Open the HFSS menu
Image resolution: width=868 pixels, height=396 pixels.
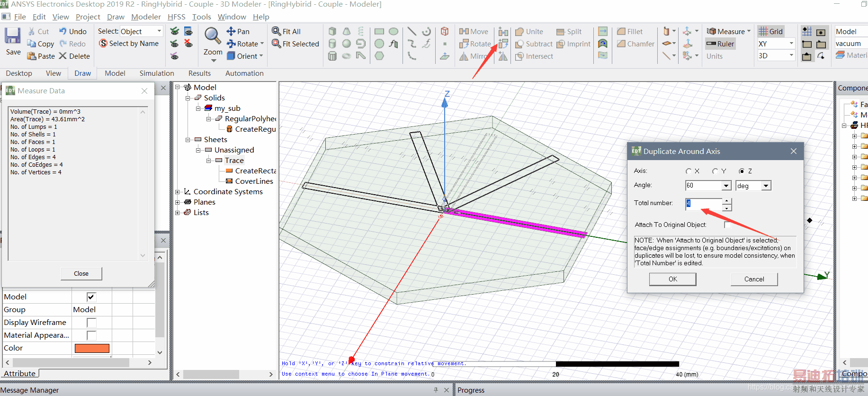[x=177, y=17]
